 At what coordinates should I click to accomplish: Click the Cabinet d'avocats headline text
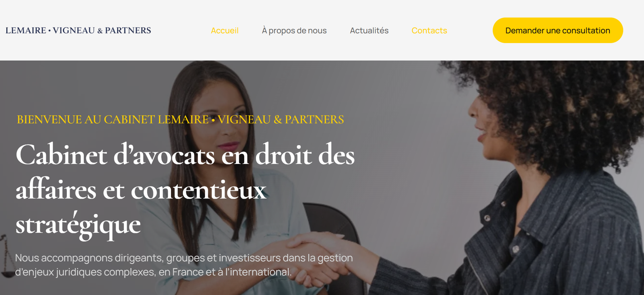tap(185, 189)
